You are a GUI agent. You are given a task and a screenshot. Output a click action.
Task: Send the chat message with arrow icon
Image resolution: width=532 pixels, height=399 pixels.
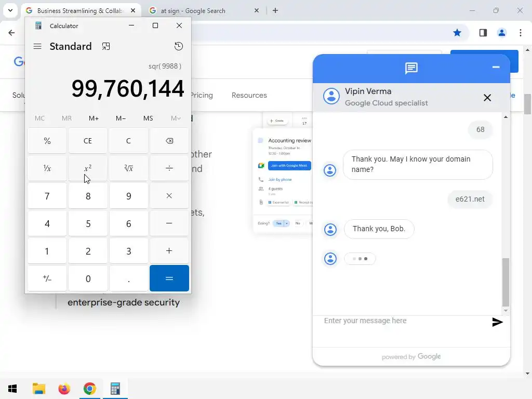[497, 322]
